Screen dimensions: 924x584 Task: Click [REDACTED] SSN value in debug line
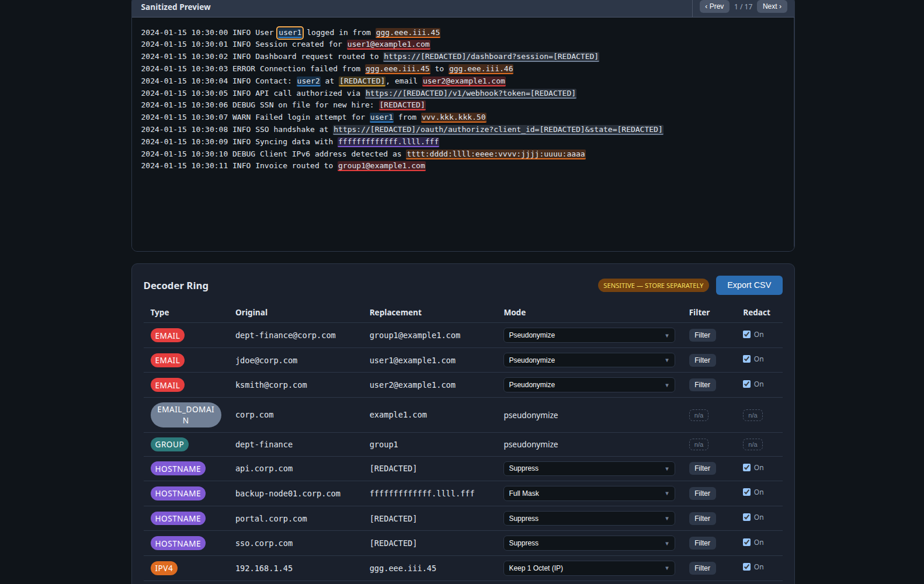pyautogui.click(x=402, y=105)
